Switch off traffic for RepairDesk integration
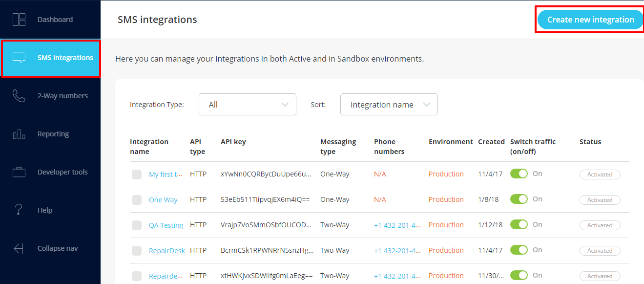644x284 pixels. (x=519, y=250)
